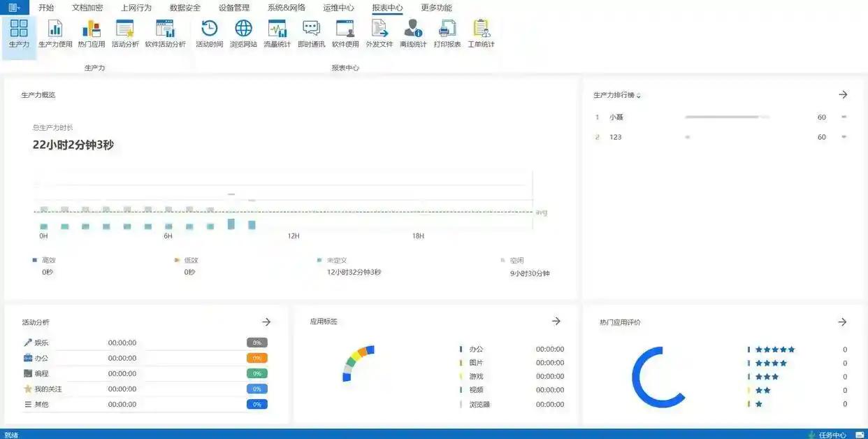The width and height of the screenshot is (868, 439).
Task: Click the orange 0% badge for 办公
Action: pos(257,358)
